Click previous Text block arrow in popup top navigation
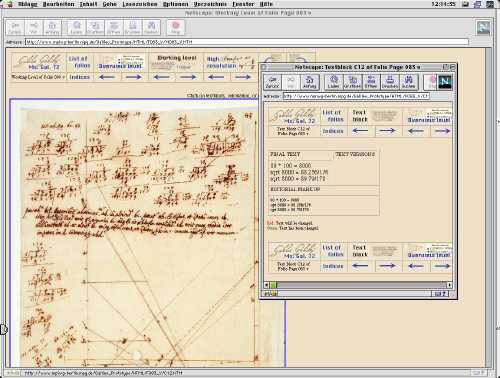Viewport: 500px width, 378px height. click(x=360, y=131)
